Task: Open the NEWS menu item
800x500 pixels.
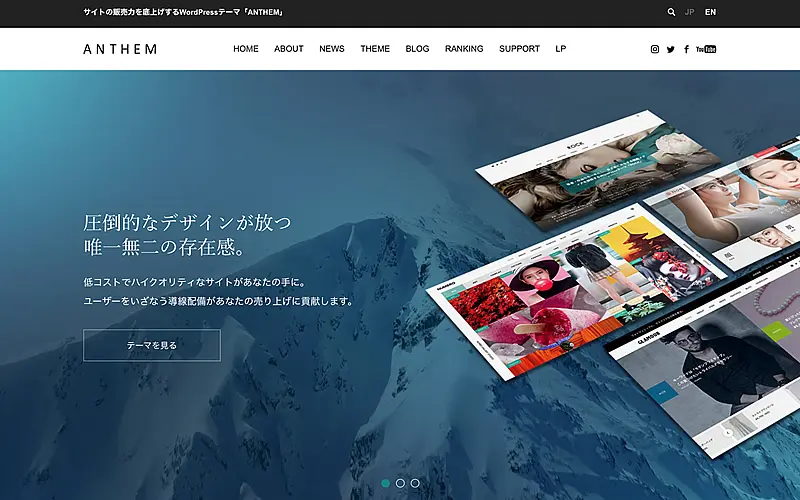Action: click(x=332, y=49)
